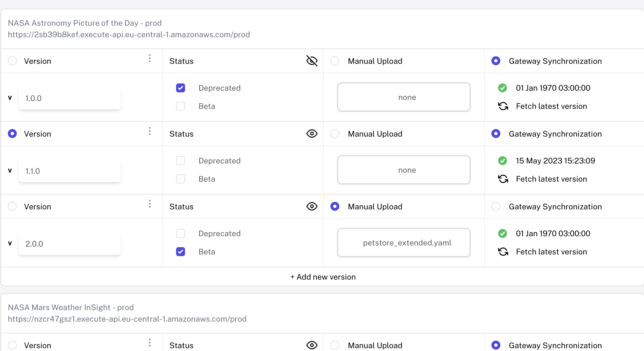
Task: Click the '+ Add new version' button
Action: pos(323,277)
